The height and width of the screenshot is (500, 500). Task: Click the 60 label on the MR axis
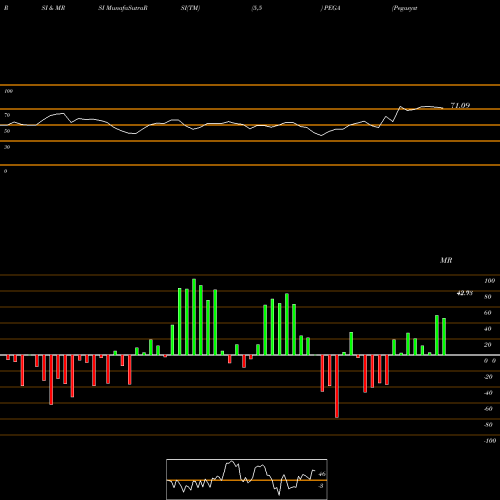(488, 313)
